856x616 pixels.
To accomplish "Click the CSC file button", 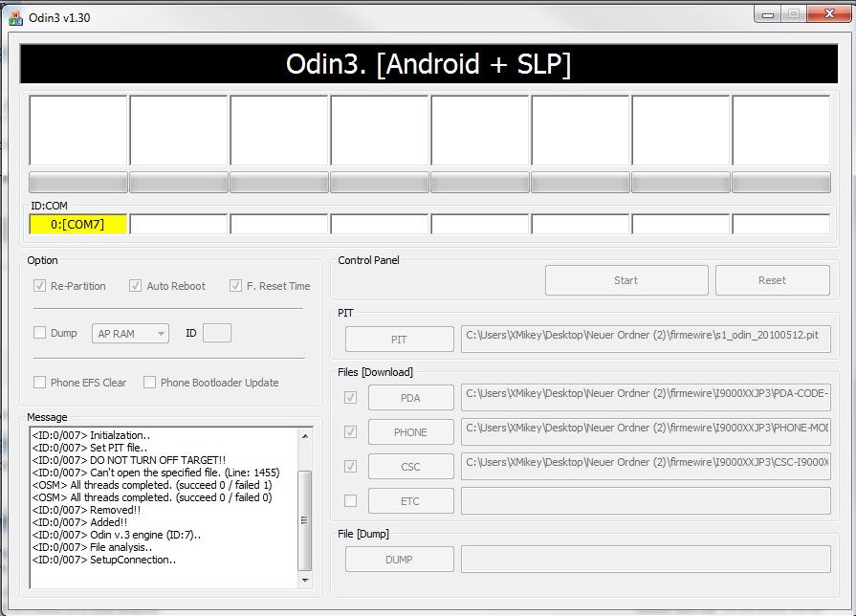I will tap(410, 467).
